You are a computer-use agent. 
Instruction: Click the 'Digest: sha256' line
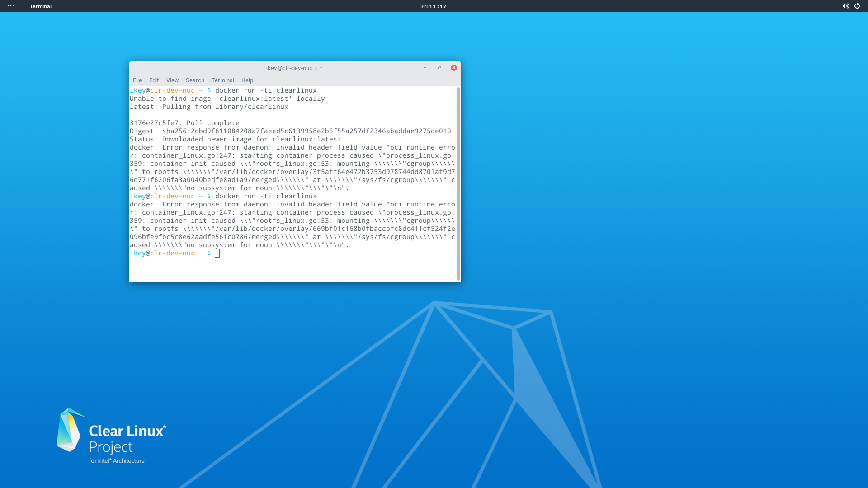coord(290,131)
